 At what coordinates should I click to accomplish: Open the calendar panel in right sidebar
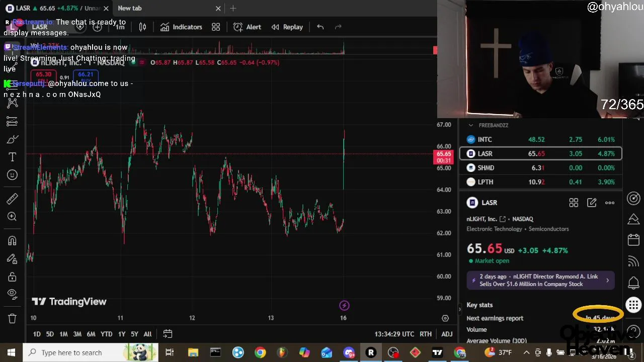pyautogui.click(x=633, y=240)
